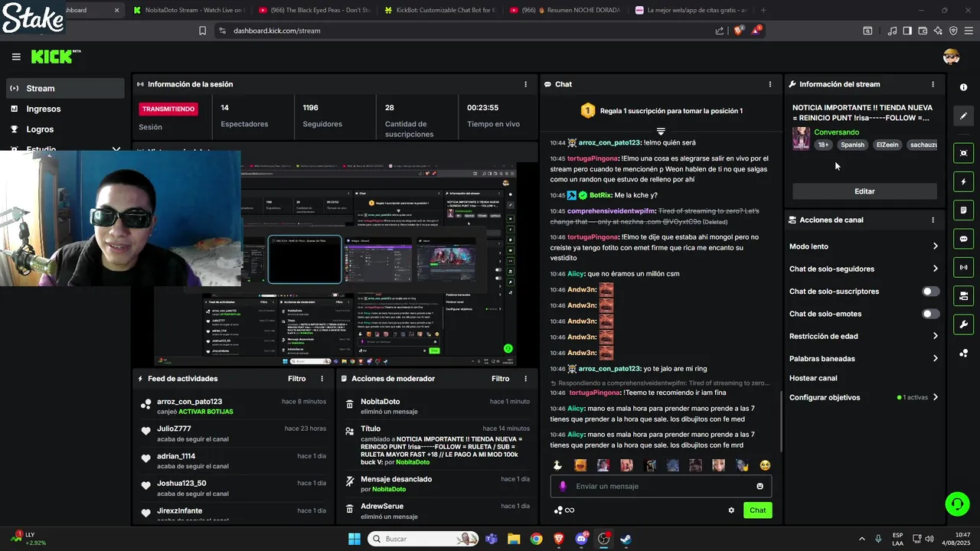Collapse the Estudio sidebar section chevron
The height and width of the screenshot is (551, 980).
tap(116, 150)
